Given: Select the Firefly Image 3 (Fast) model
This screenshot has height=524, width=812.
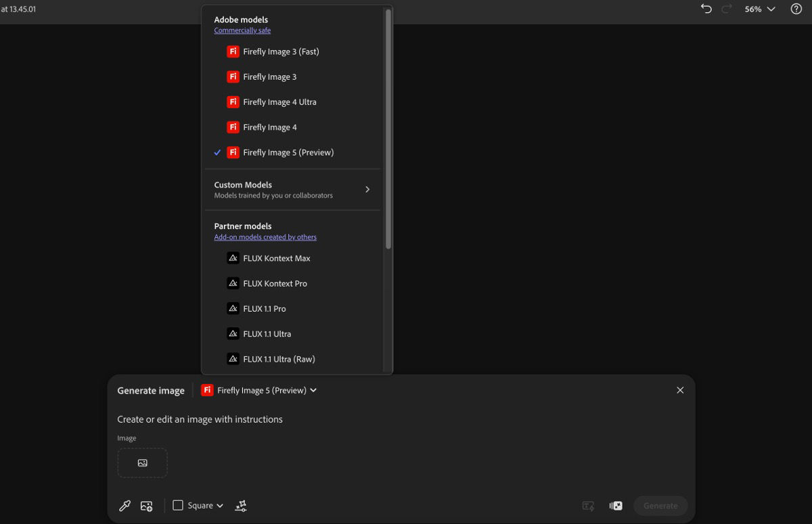Looking at the screenshot, I should click(280, 51).
